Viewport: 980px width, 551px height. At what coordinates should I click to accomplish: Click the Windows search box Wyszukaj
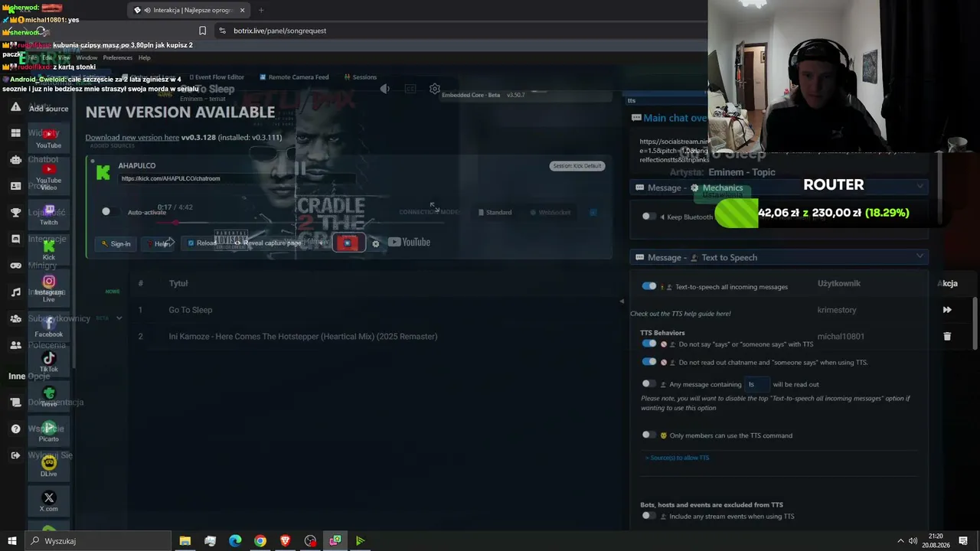[x=98, y=541]
